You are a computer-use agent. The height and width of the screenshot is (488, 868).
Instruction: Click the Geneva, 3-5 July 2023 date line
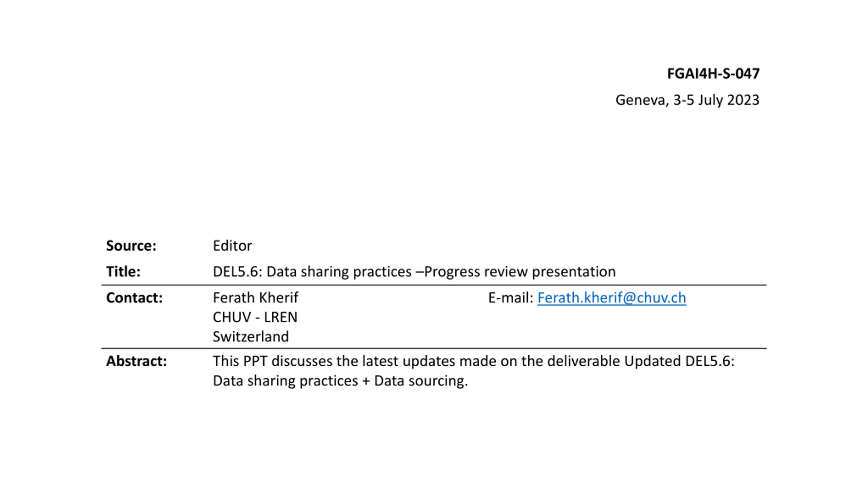[x=687, y=100]
